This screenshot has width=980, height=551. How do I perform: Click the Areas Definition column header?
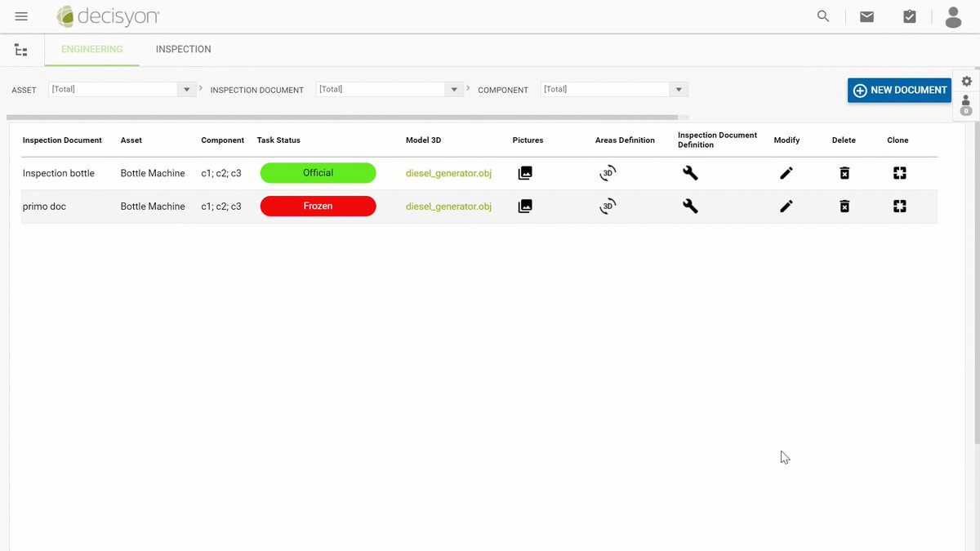[x=625, y=140]
